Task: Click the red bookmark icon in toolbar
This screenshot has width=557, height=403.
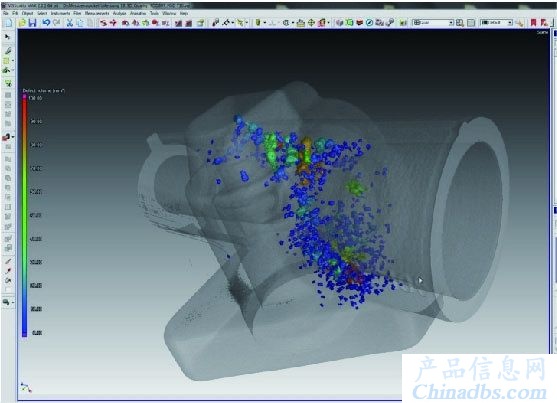Action: (533, 22)
